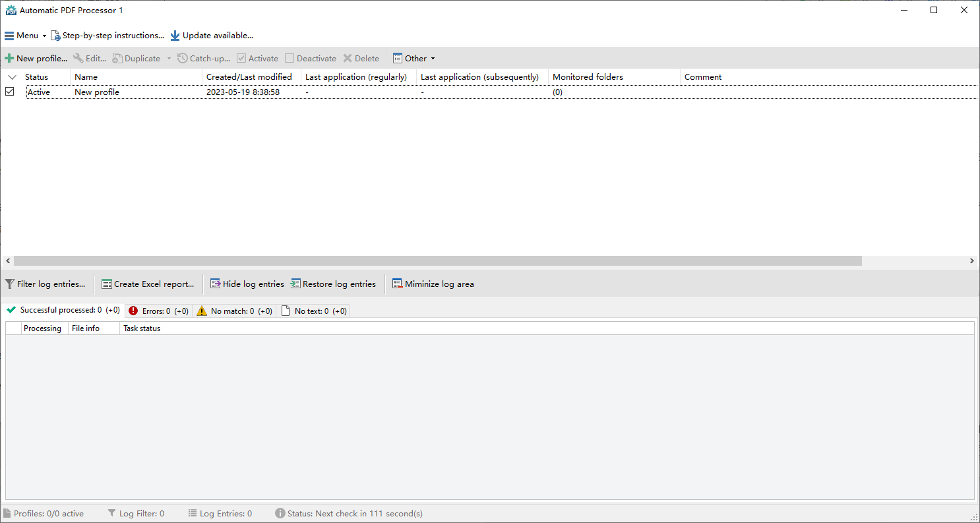This screenshot has width=980, height=523.
Task: Click Restore log entries icon
Action: point(295,284)
